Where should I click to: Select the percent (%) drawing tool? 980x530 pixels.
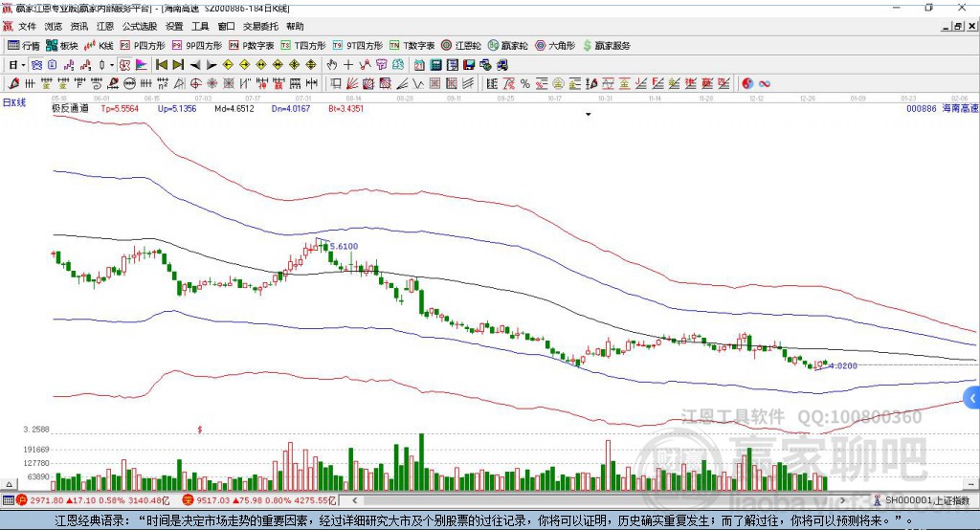(525, 84)
